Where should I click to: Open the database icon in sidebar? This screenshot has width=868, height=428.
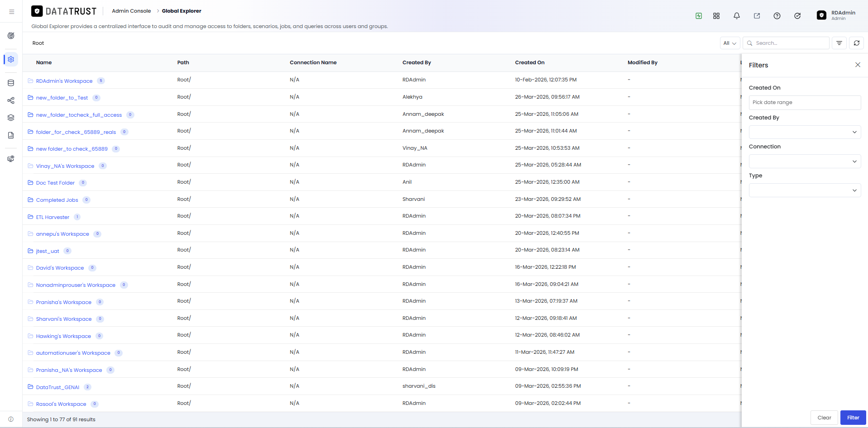(x=11, y=83)
